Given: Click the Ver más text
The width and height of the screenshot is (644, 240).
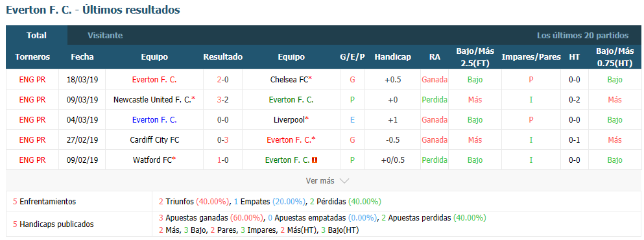Looking at the screenshot, I should tap(320, 181).
